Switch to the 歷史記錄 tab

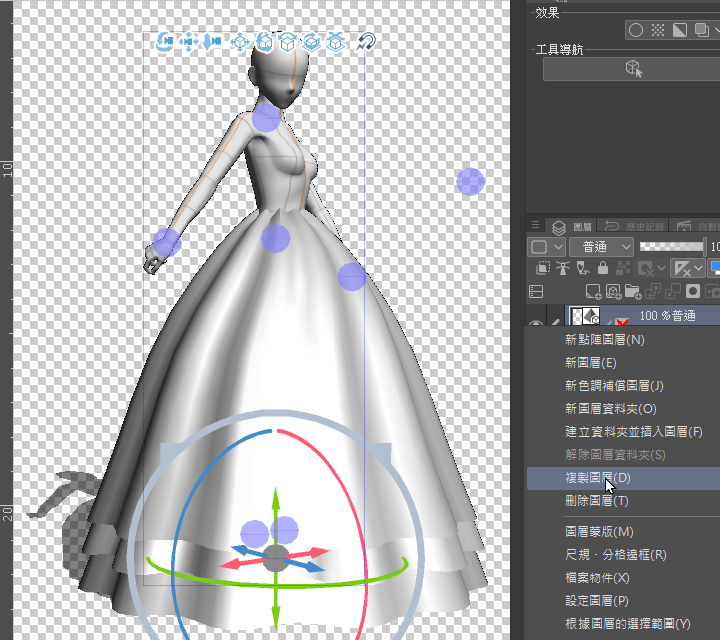[635, 226]
